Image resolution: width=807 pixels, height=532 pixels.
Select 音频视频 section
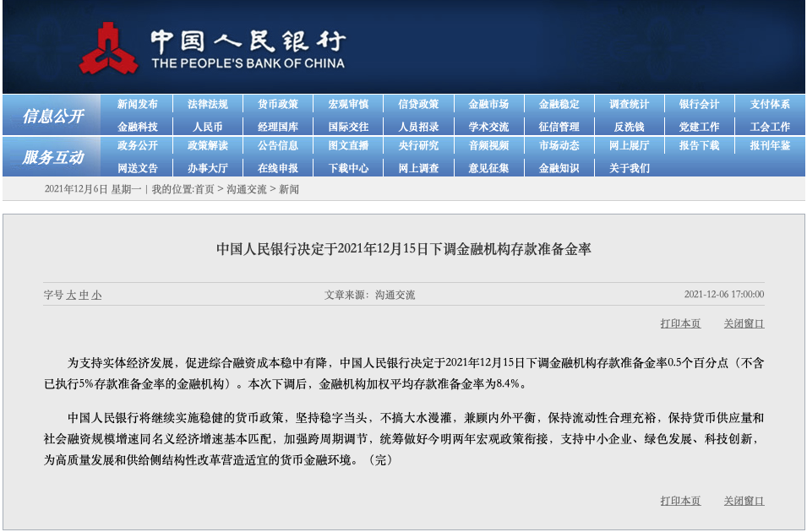[x=488, y=145]
